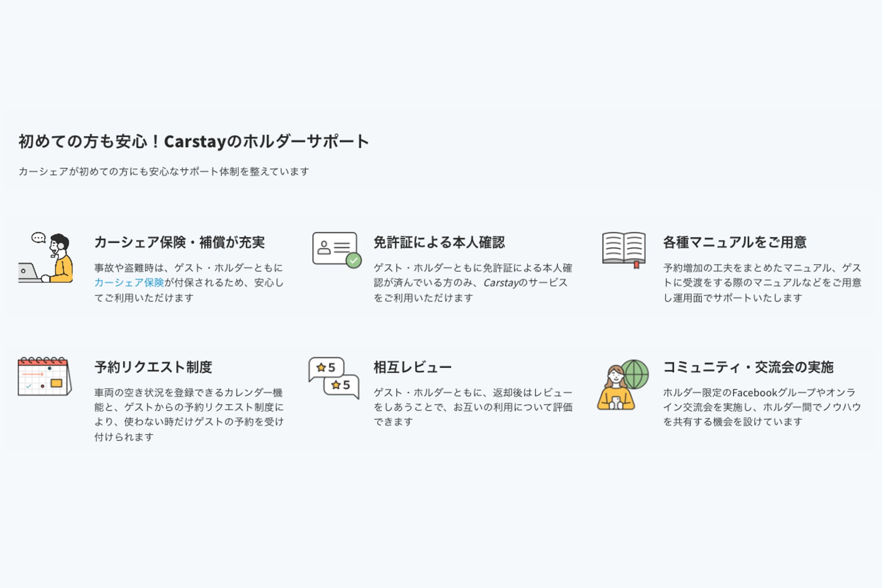
Task: Click the subtitle about カーシェア support system
Action: click(x=164, y=171)
